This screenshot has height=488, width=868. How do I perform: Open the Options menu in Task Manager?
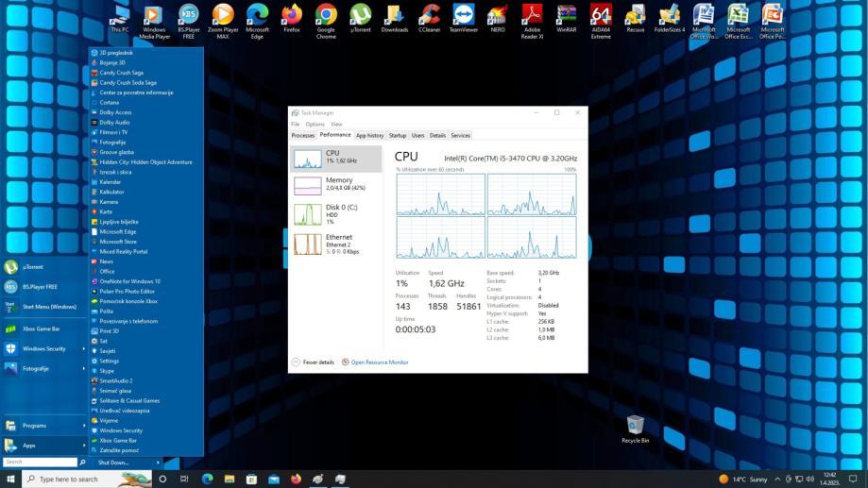click(x=315, y=125)
